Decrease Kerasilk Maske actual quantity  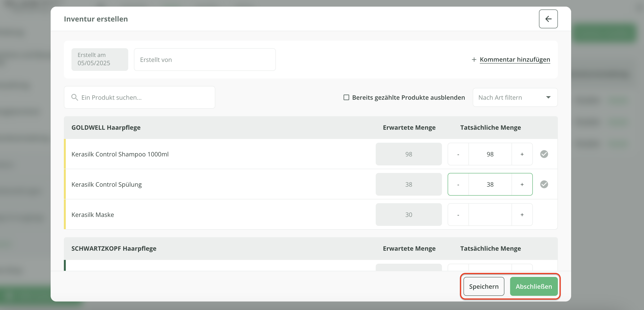point(458,215)
